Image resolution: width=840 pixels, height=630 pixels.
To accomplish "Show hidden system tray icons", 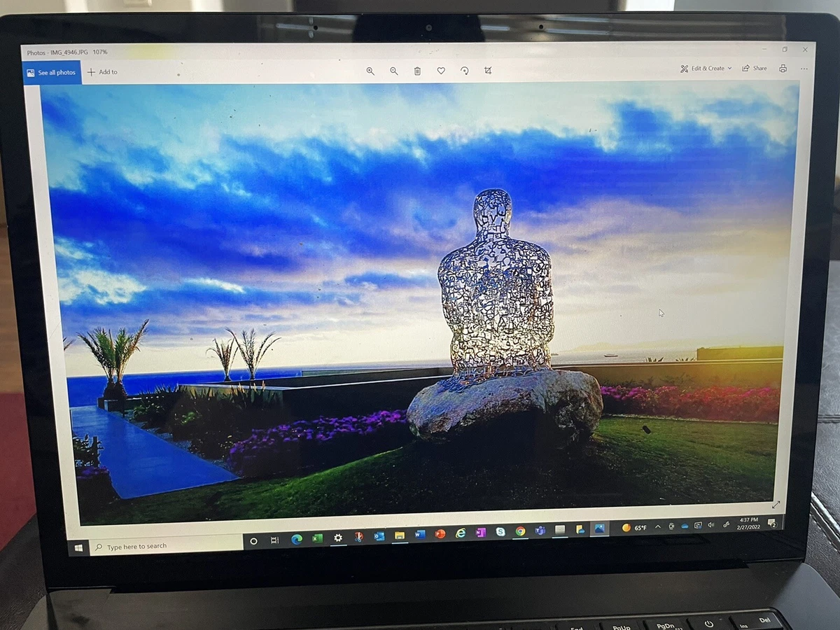I will (658, 526).
